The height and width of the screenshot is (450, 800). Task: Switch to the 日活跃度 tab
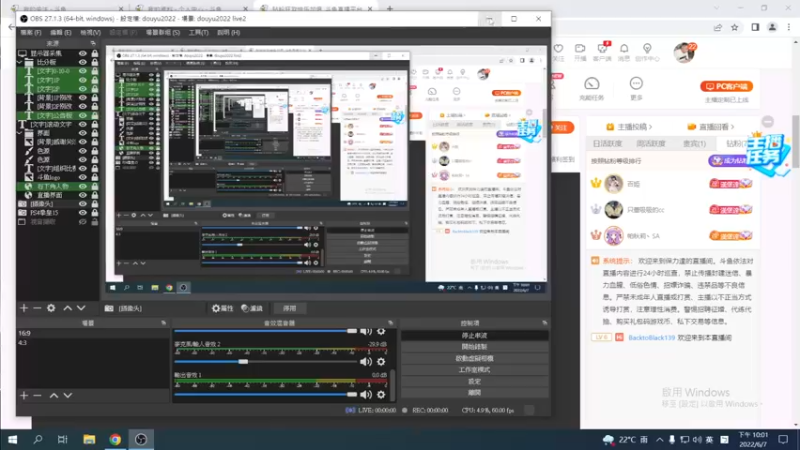click(x=607, y=143)
